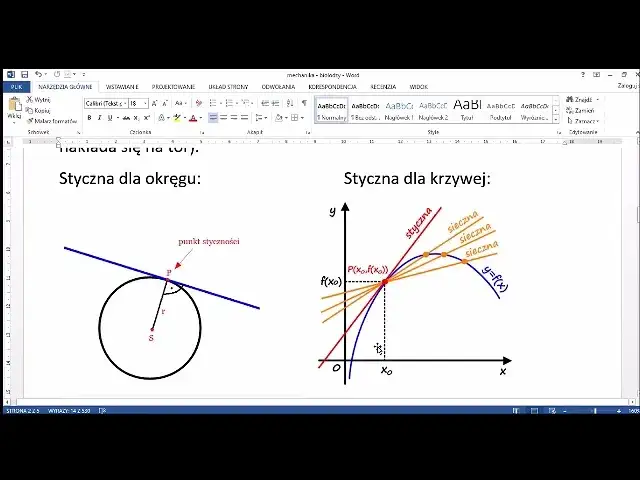The height and width of the screenshot is (480, 640).
Task: Apply red font color
Action: (193, 118)
